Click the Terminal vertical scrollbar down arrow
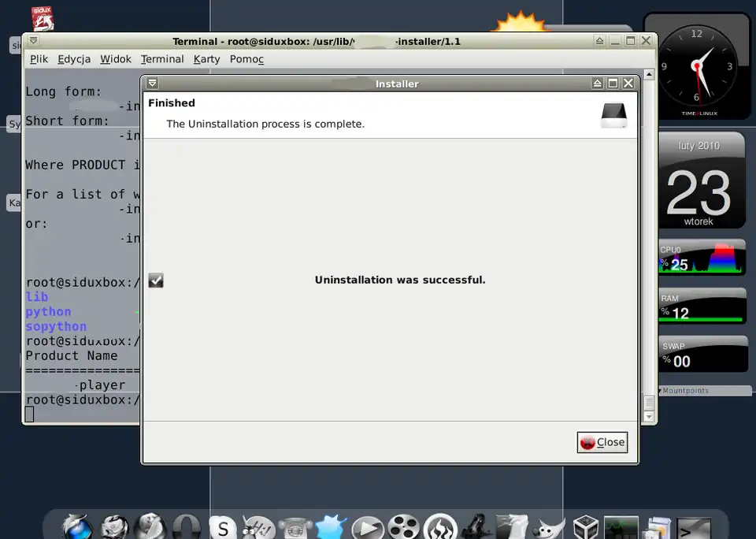The height and width of the screenshot is (539, 756). pos(649,415)
